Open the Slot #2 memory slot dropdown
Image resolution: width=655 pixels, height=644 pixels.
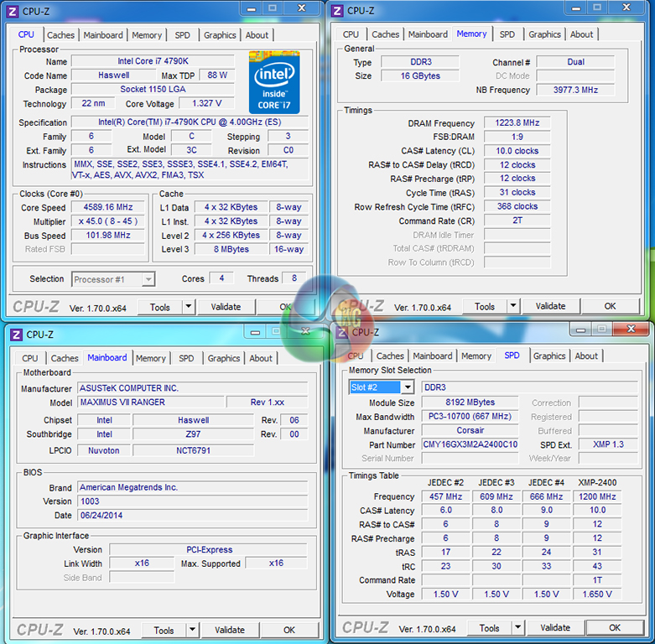(x=407, y=387)
